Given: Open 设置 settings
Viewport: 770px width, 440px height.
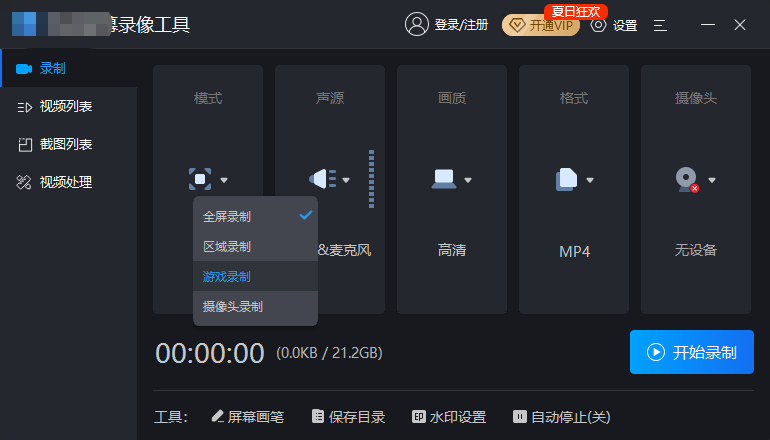Looking at the screenshot, I should tap(614, 25).
